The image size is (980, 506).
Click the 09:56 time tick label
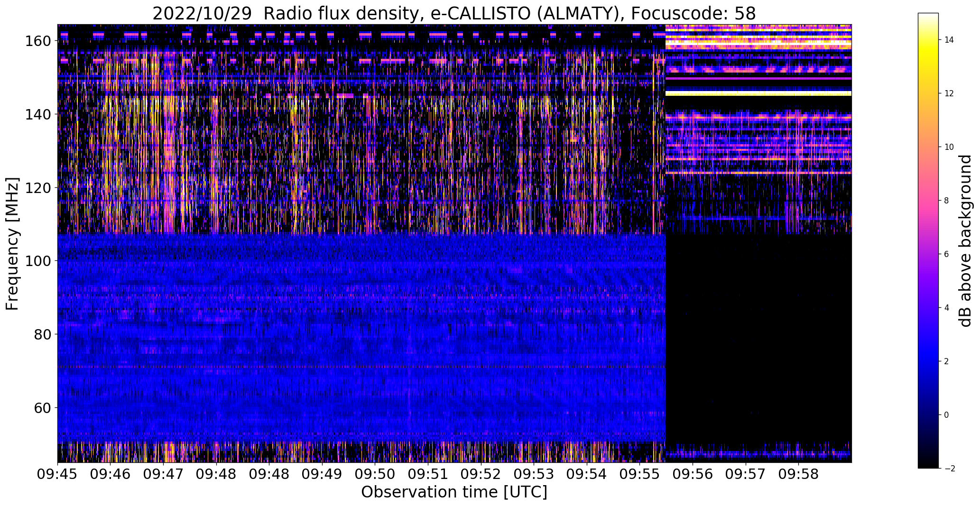click(693, 474)
